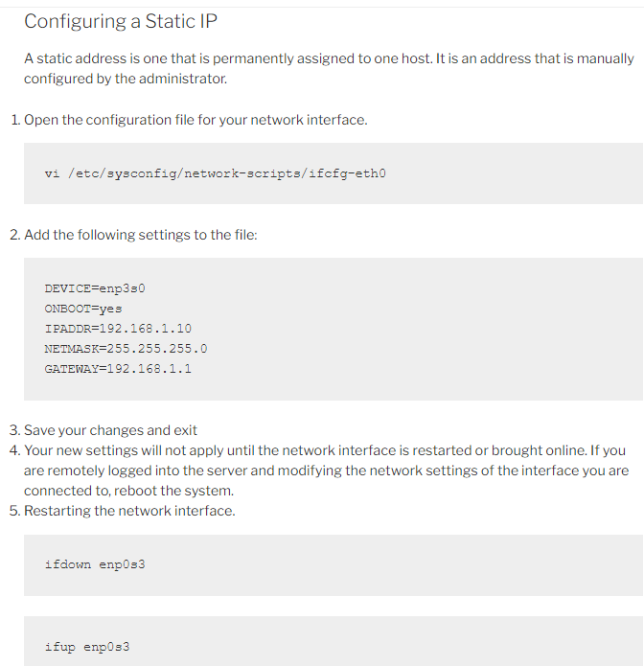Click the ONBOOT=yes code line
The width and height of the screenshot is (644, 666).
tap(83, 309)
